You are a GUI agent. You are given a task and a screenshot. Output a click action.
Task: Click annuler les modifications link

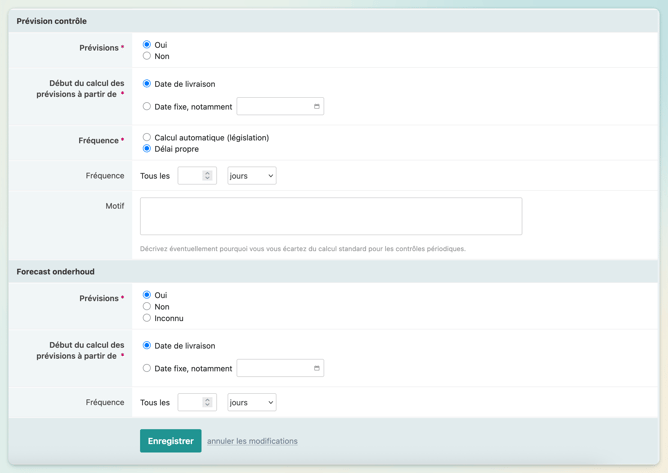pyautogui.click(x=252, y=441)
